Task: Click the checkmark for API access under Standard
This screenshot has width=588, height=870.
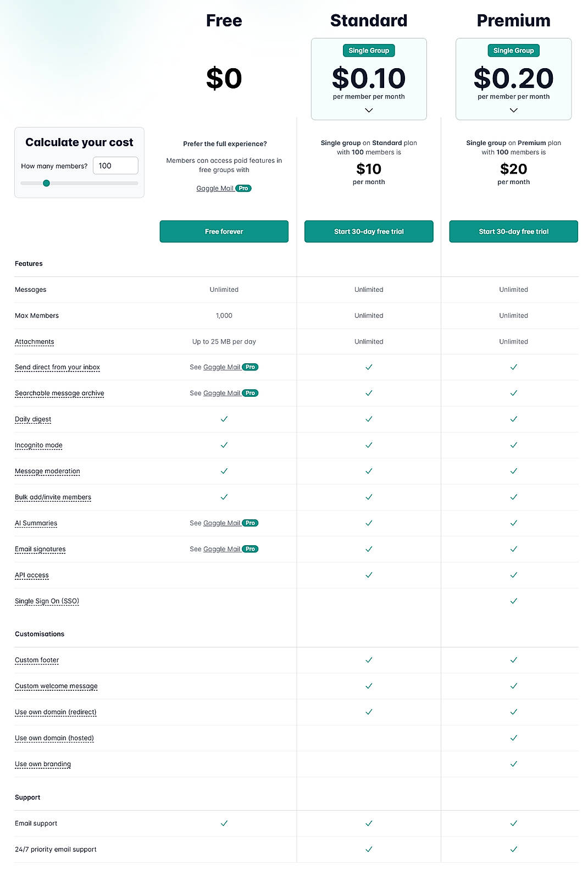Action: (x=369, y=575)
